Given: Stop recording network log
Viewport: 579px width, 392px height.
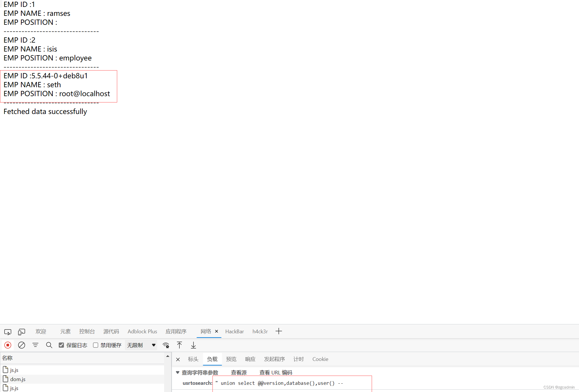Looking at the screenshot, I should pyautogui.click(x=8, y=345).
